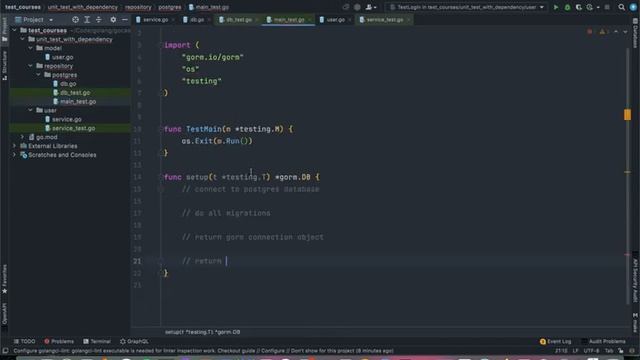Expand Scratches and Consoles node

coord(14,155)
